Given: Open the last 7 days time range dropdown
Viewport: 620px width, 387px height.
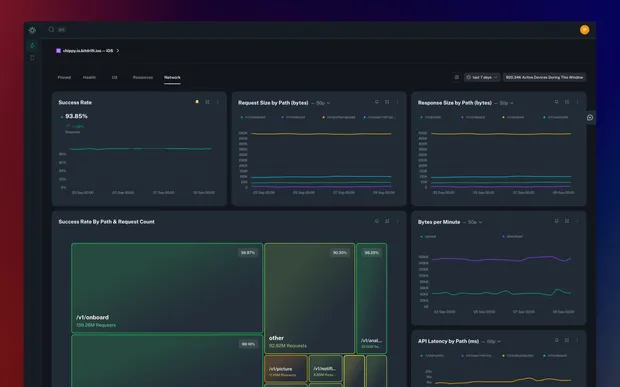Looking at the screenshot, I should coord(482,77).
